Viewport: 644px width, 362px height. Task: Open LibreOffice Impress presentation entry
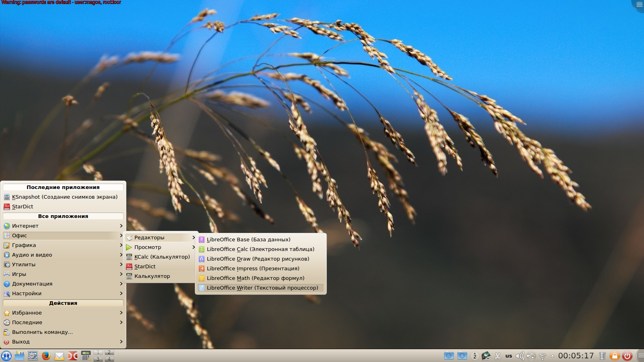pos(260,269)
